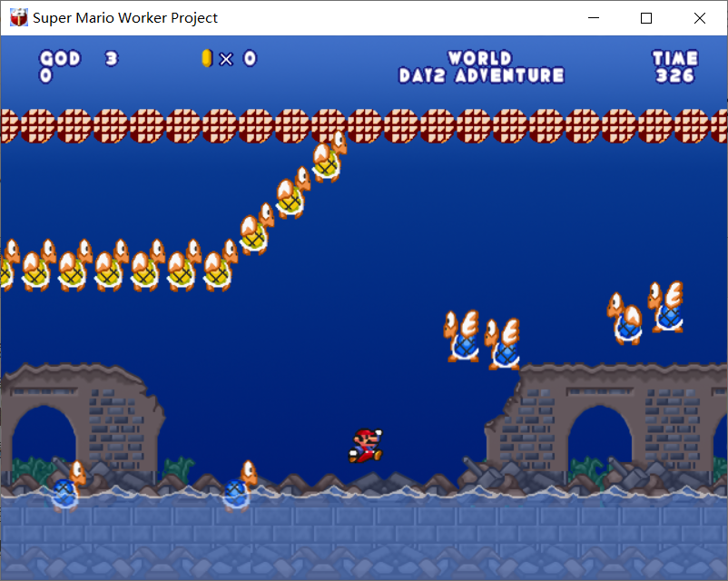The height and width of the screenshot is (581, 728).
Task: Click the "TIME" label
Action: point(675,58)
